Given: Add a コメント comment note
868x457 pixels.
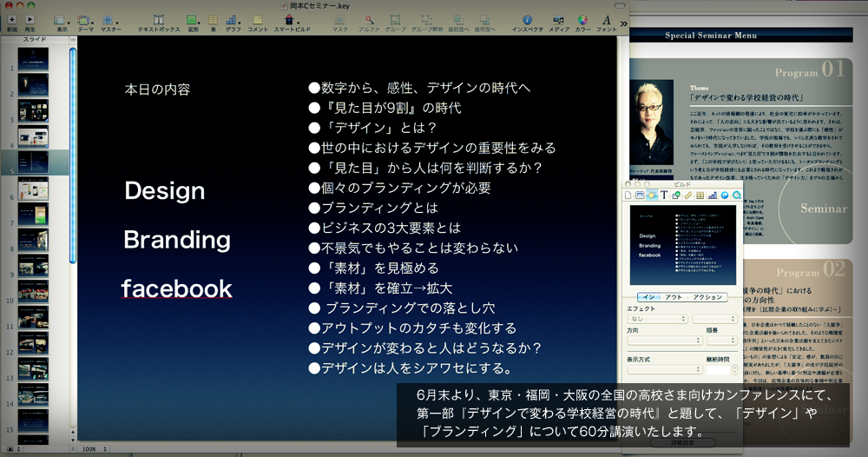Looking at the screenshot, I should click(x=258, y=23).
